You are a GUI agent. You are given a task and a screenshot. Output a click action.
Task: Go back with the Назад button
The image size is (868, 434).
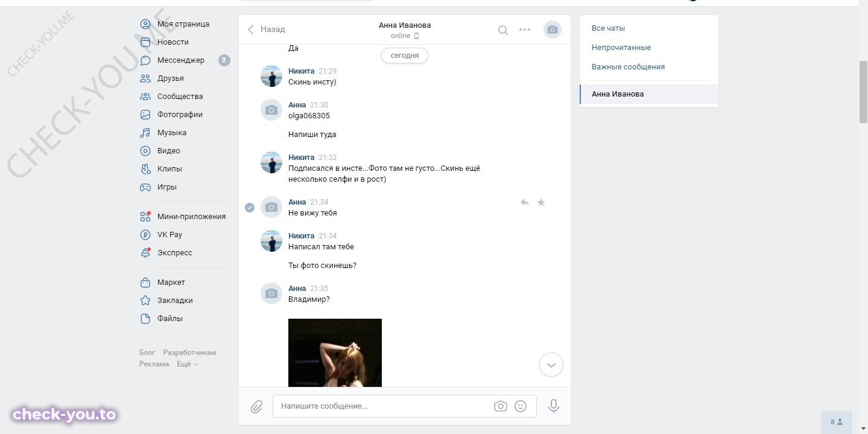tap(266, 30)
